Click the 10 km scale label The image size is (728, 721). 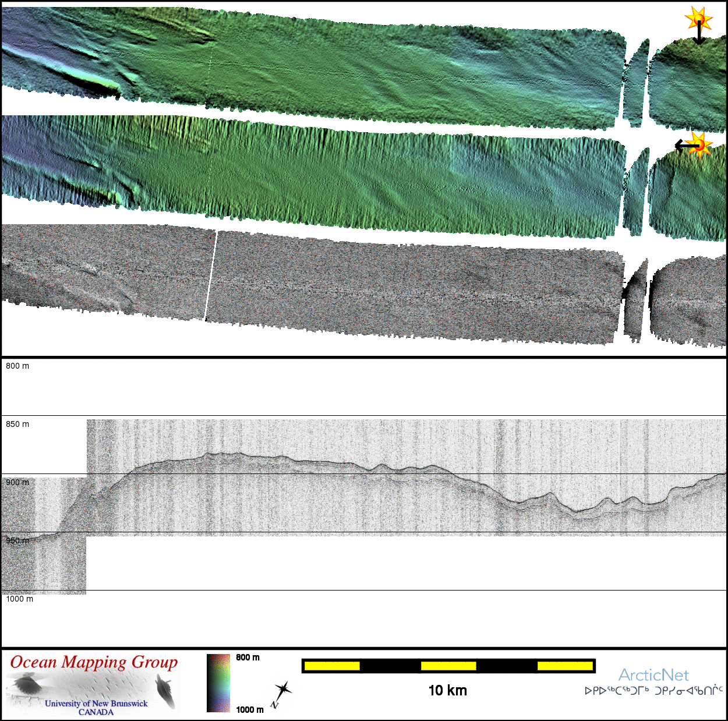tap(447, 691)
